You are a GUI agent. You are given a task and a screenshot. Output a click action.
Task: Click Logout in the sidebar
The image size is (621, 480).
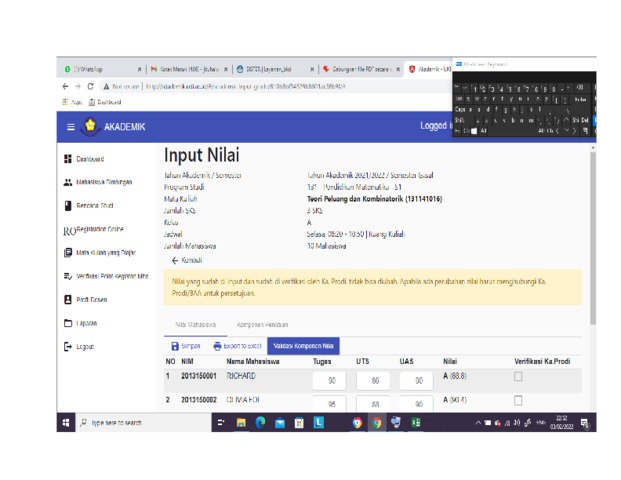pos(85,347)
